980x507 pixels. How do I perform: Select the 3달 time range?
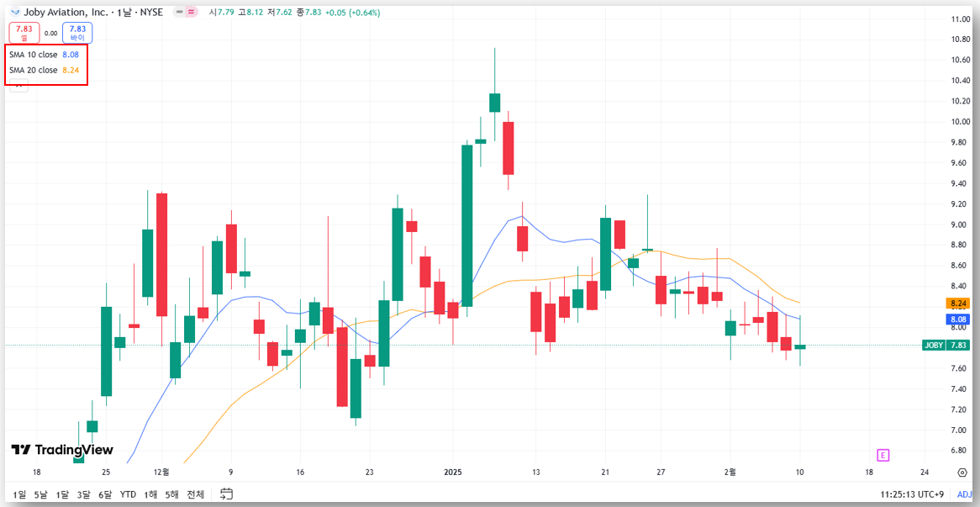pyautogui.click(x=84, y=494)
